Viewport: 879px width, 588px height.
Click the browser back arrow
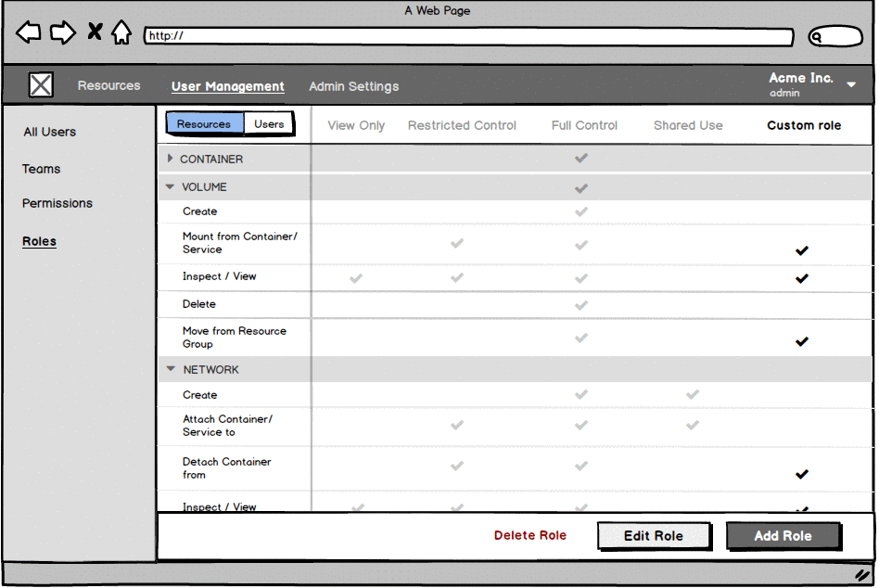[29, 32]
